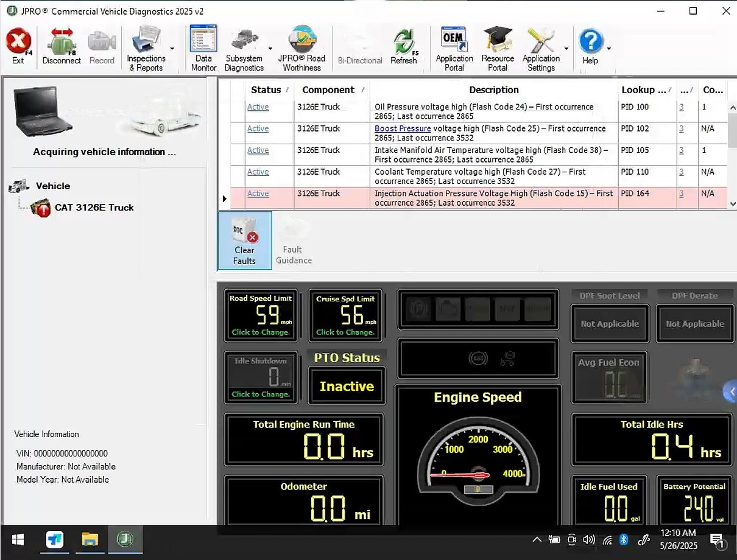Follow the Boost Pressure hyperlink

coord(403,128)
